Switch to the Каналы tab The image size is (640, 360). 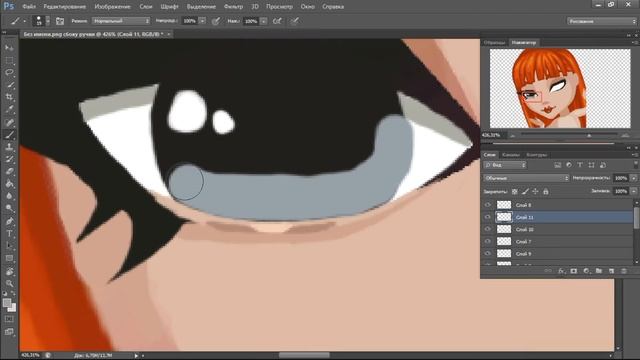pyautogui.click(x=511, y=155)
